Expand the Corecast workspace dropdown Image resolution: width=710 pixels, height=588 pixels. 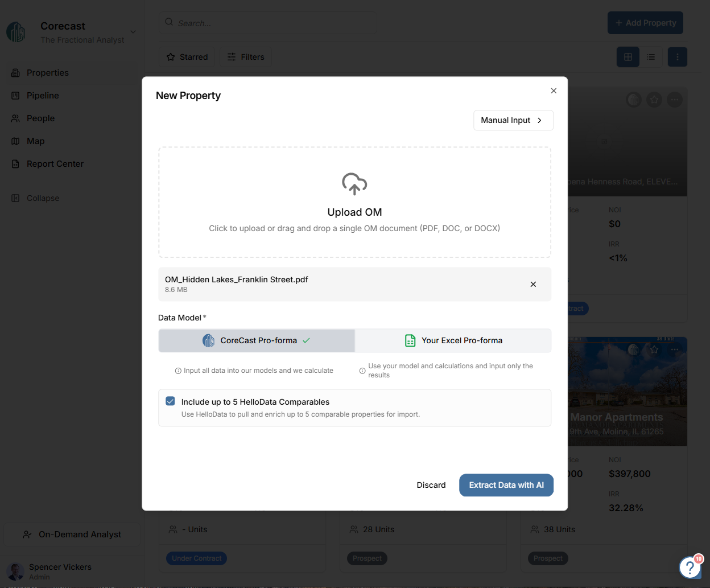pos(133,32)
